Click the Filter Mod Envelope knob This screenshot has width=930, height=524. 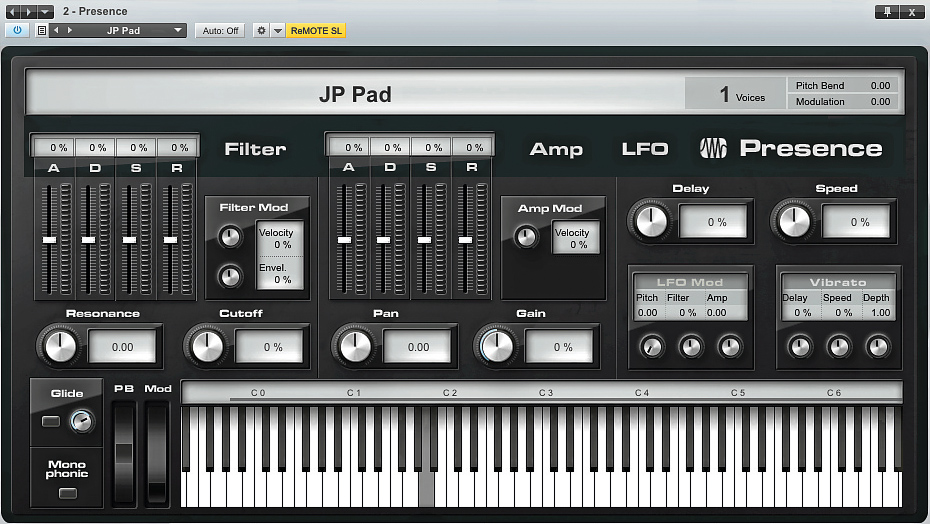tap(230, 276)
